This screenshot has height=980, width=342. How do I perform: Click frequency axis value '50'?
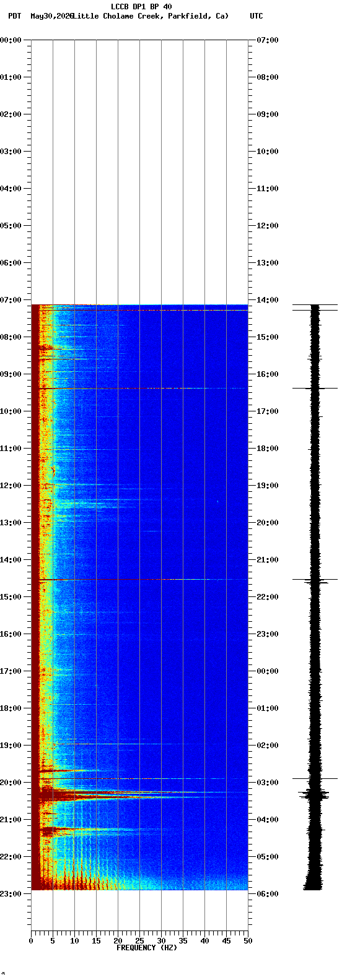[x=248, y=941]
